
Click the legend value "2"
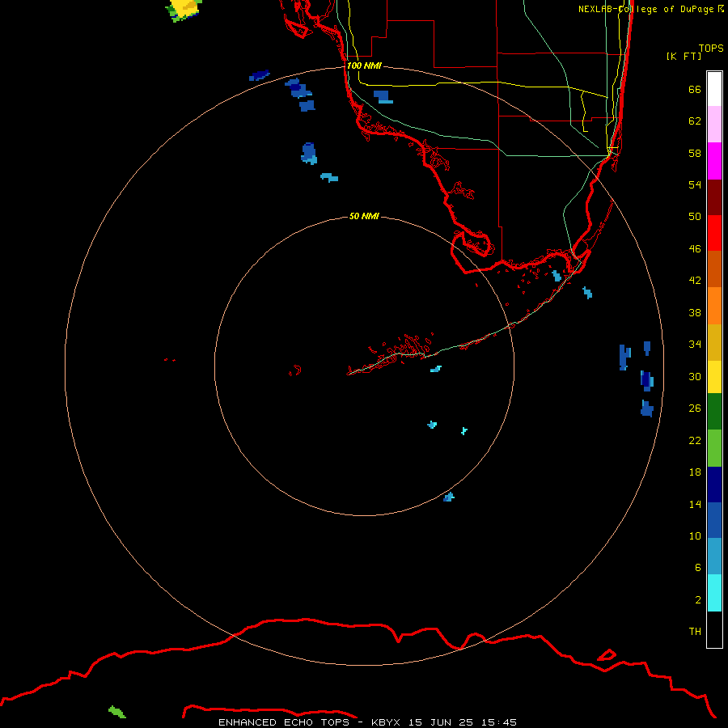point(697,600)
